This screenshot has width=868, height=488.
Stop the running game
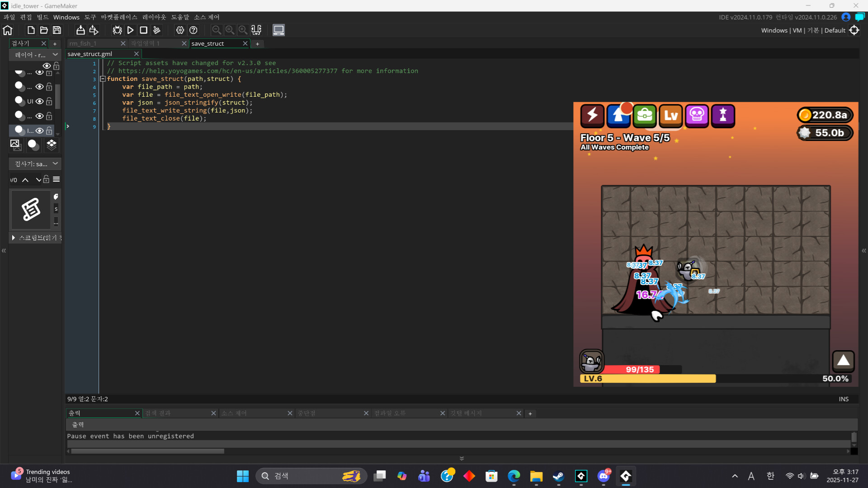(143, 30)
